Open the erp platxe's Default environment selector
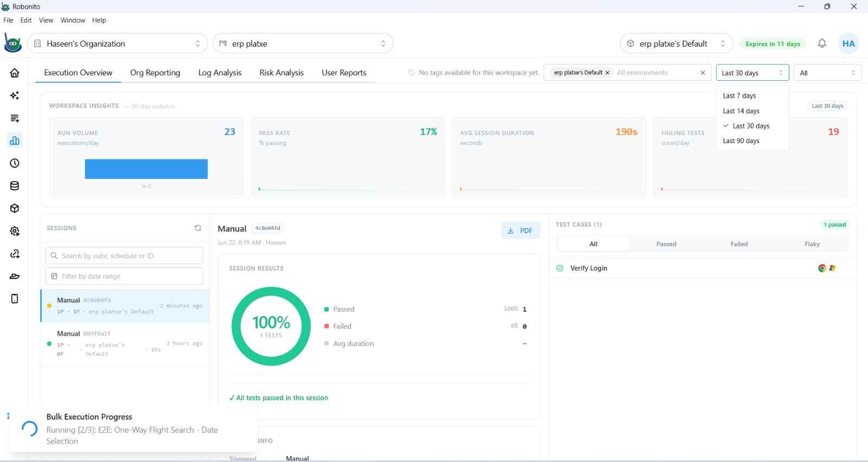The image size is (868, 462). click(676, 43)
